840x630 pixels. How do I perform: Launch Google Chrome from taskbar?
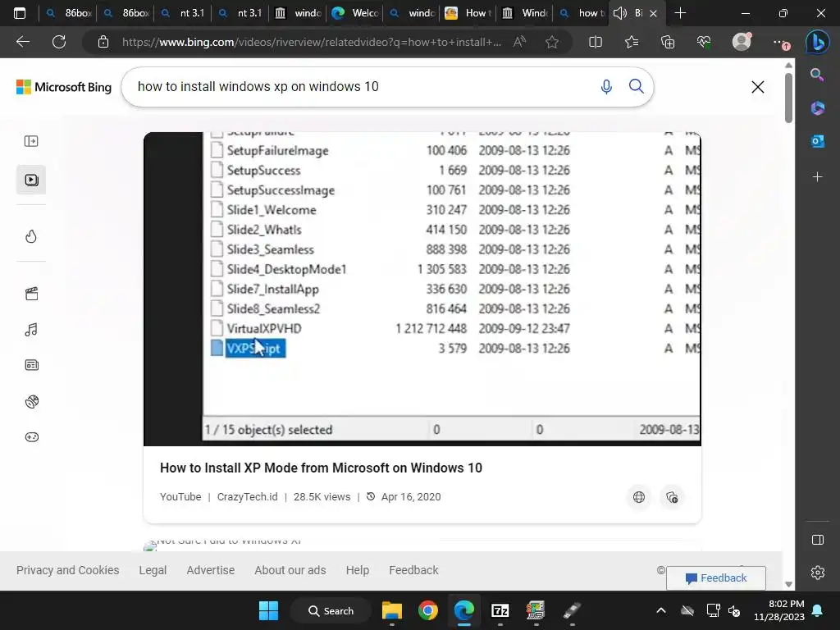pos(427,610)
